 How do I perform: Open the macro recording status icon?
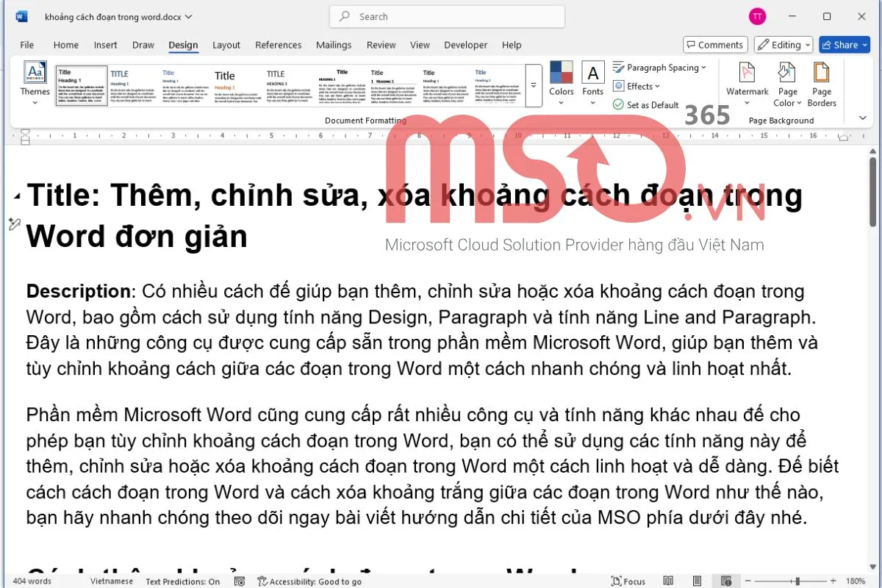click(239, 581)
